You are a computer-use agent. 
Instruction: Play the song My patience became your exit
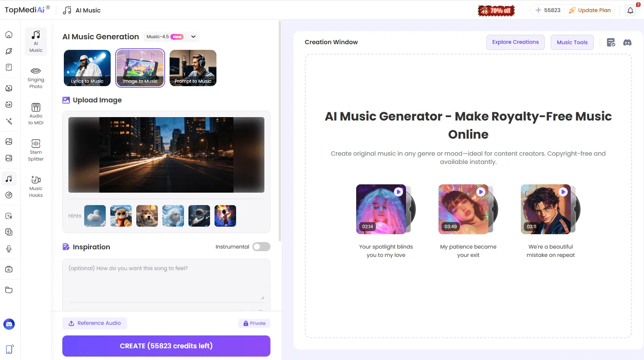coord(481,192)
